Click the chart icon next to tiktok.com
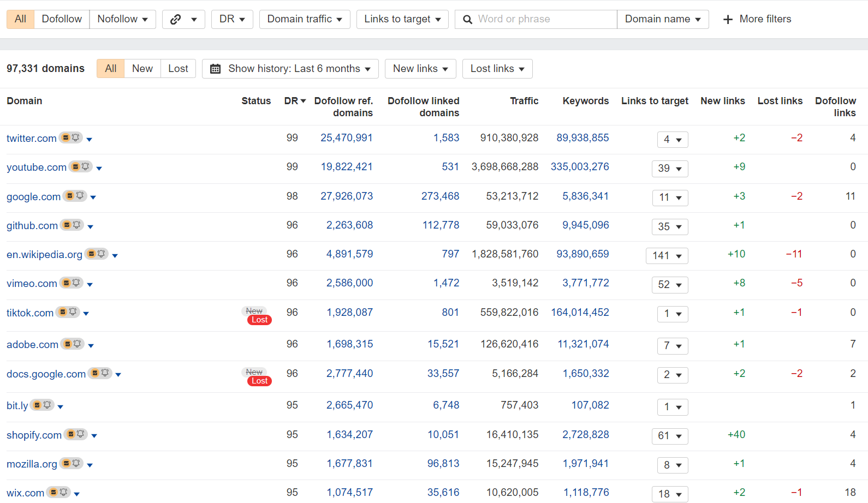 click(63, 312)
